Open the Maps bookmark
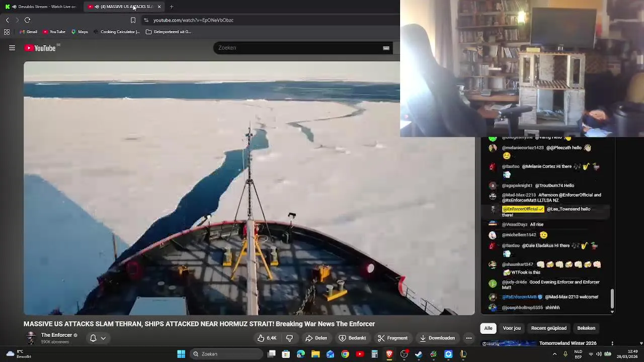Screen dimensions: 644x362 79,32
